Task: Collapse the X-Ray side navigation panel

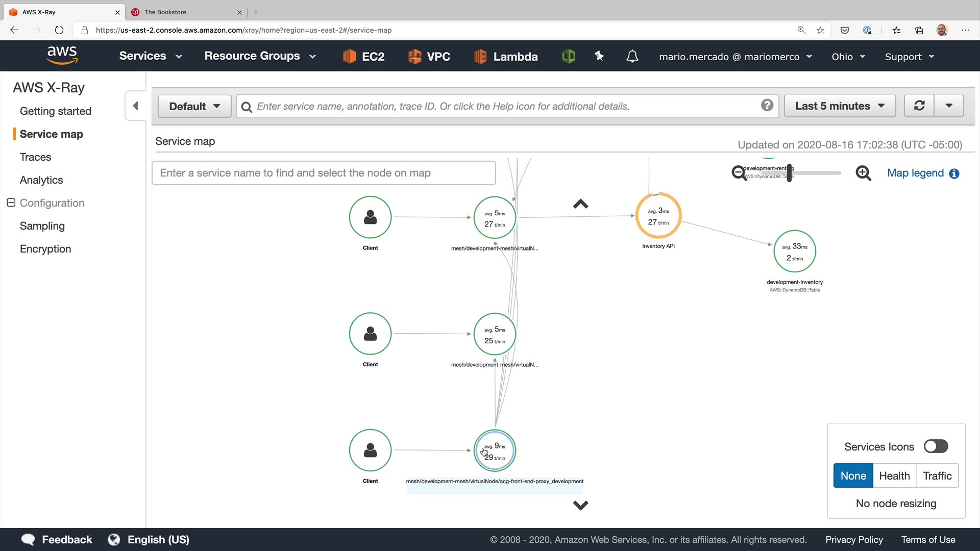Action: point(135,106)
